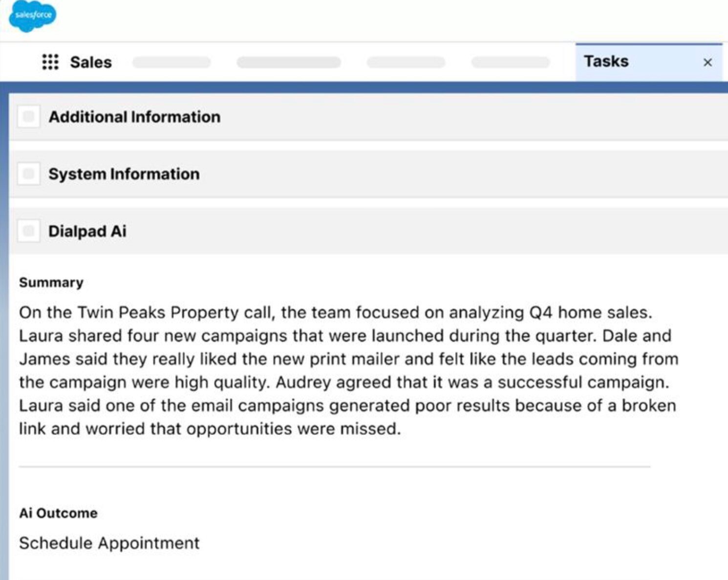Image resolution: width=728 pixels, height=580 pixels.
Task: Click the call summary paragraph text
Action: [x=348, y=371]
